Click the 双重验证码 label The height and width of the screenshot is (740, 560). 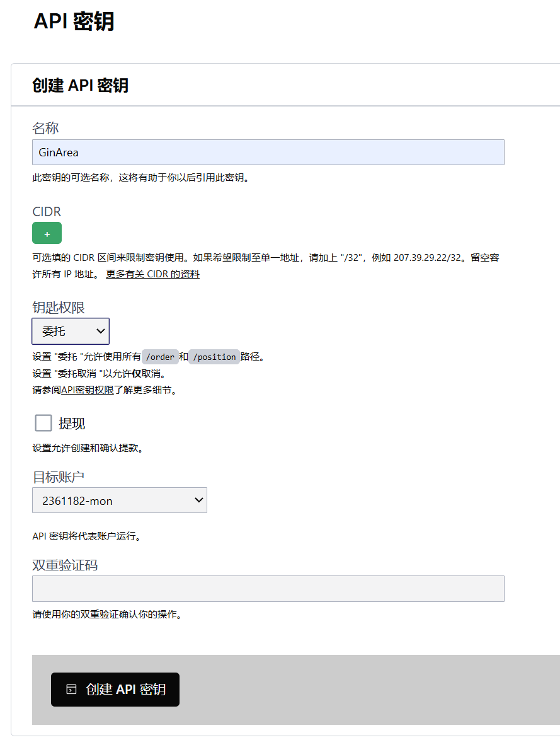tap(65, 565)
